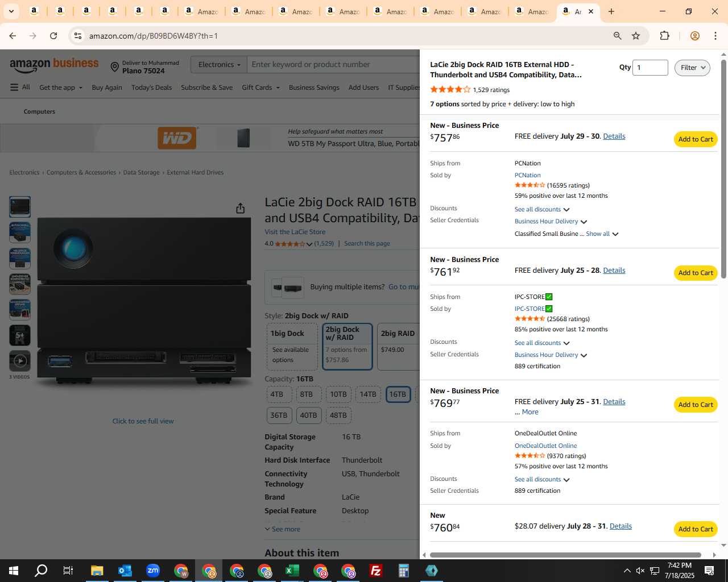This screenshot has width=728, height=582.
Task: Add the $769.77 OneDealOutlet offer to cart
Action: tap(696, 405)
